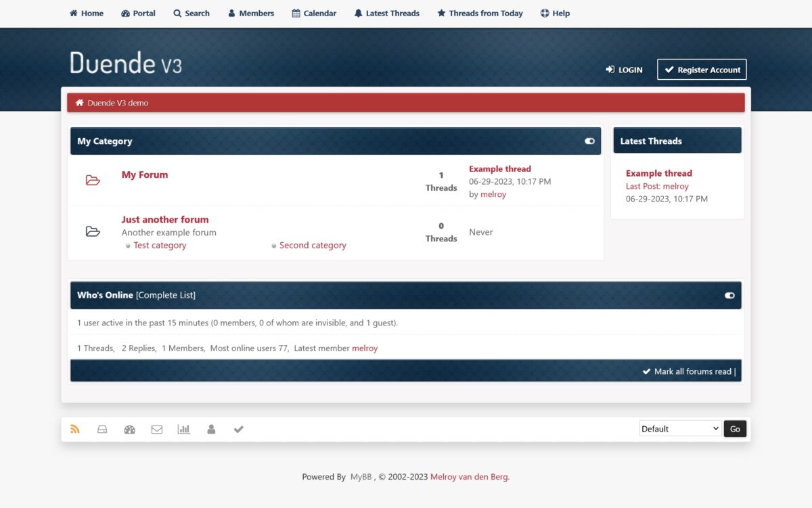The height and width of the screenshot is (508, 812).
Task: Open the Calendar from the navigation bar
Action: 314,13
